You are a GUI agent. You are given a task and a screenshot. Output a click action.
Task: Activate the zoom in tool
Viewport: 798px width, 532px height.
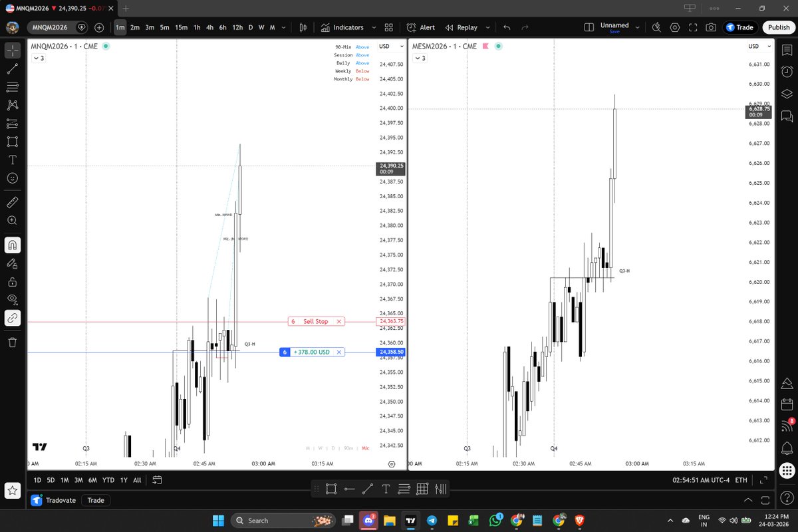12,220
